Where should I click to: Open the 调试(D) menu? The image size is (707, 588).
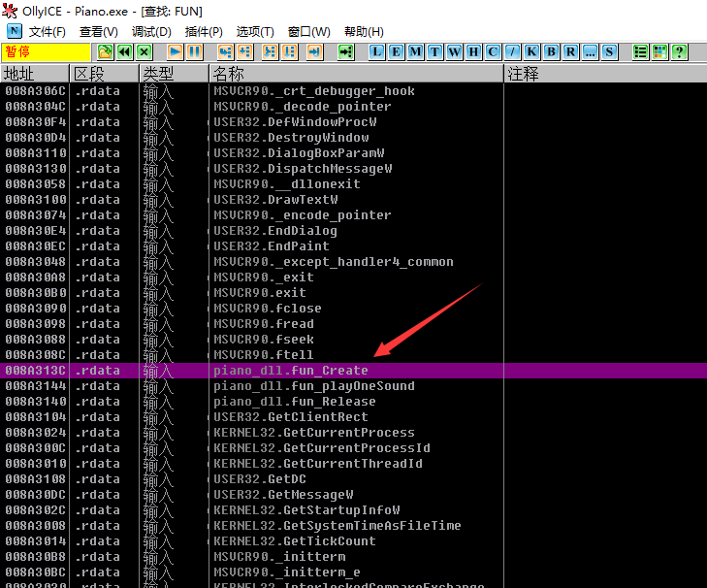[x=151, y=32]
